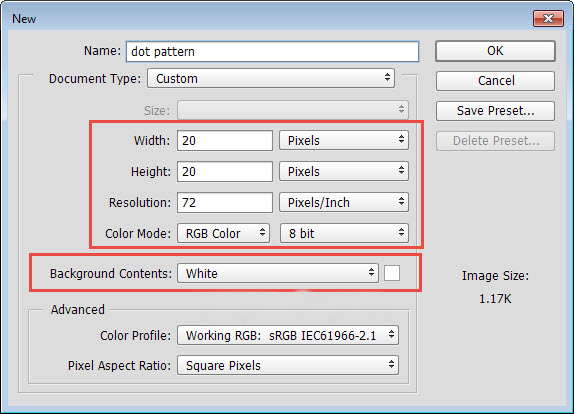
Task: Open the Save Preset dialog
Action: (x=495, y=111)
